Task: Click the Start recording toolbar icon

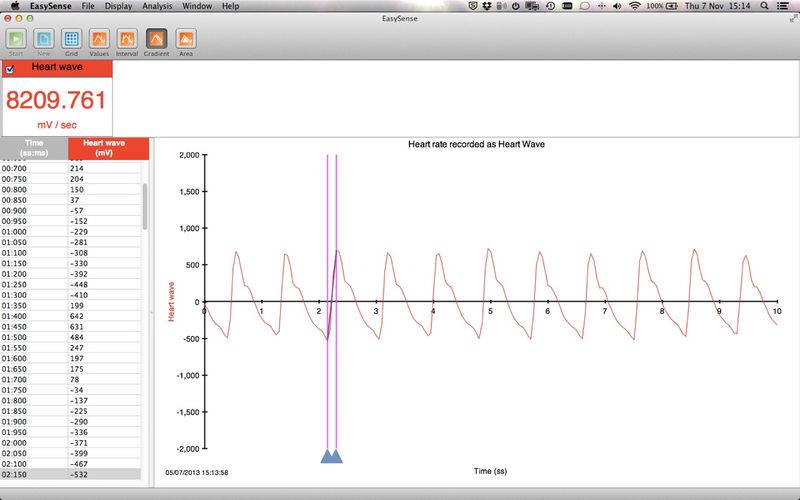Action: point(16,40)
